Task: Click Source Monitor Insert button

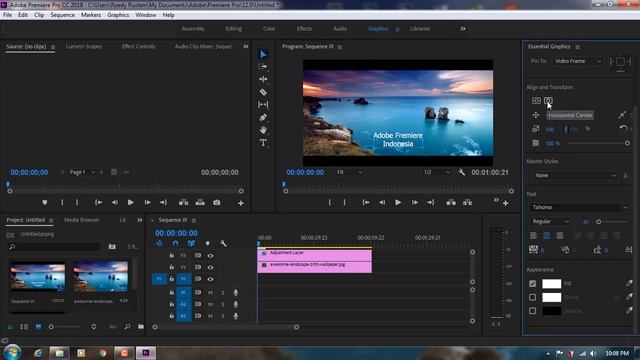Action: coord(184,202)
